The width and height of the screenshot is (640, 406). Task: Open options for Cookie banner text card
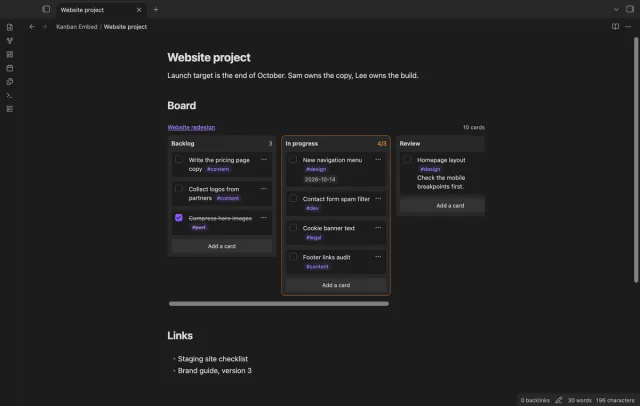coord(378,227)
